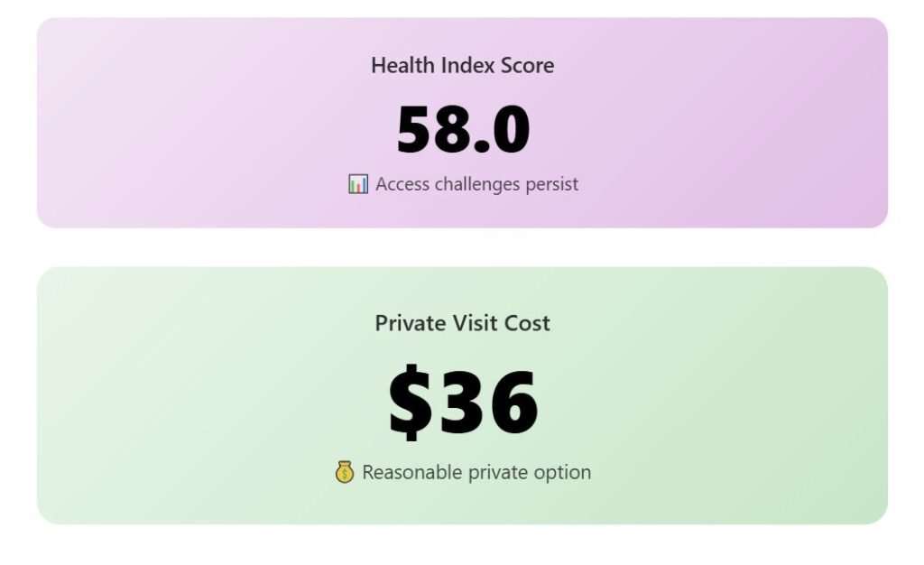Image resolution: width=924 pixels, height=565 pixels.
Task: Click the word Cost in the heading
Action: point(529,323)
